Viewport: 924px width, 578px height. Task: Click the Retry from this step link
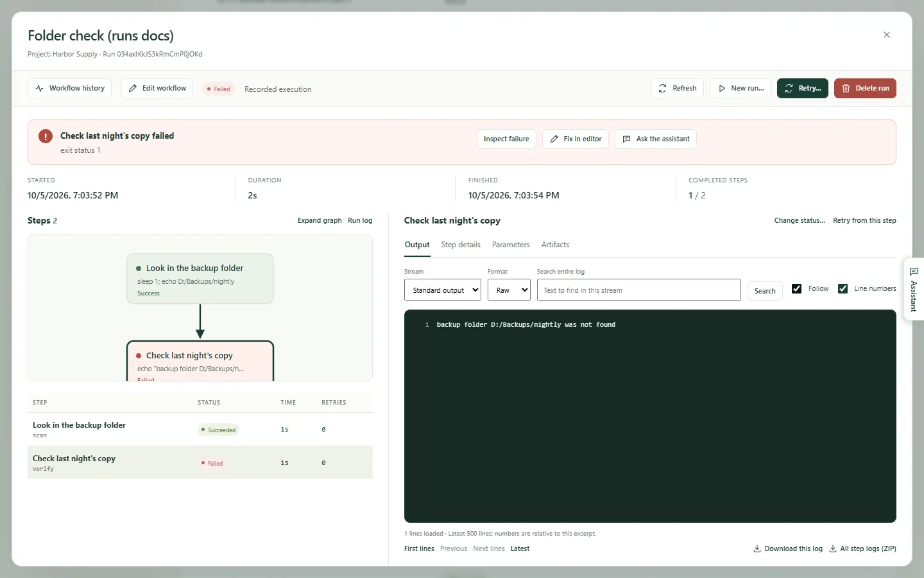864,221
